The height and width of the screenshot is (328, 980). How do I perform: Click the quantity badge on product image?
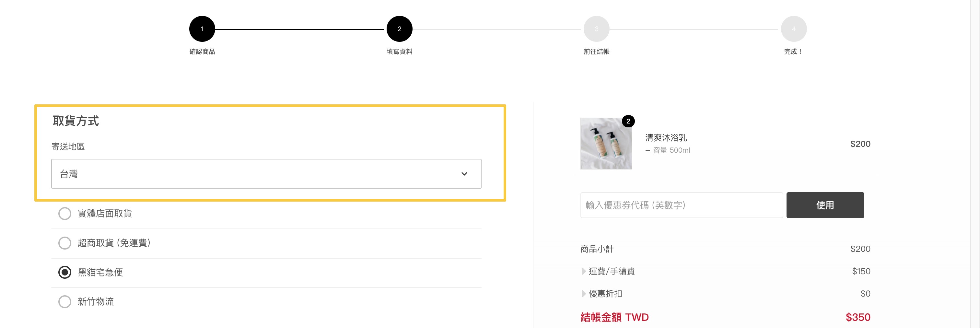click(x=628, y=122)
